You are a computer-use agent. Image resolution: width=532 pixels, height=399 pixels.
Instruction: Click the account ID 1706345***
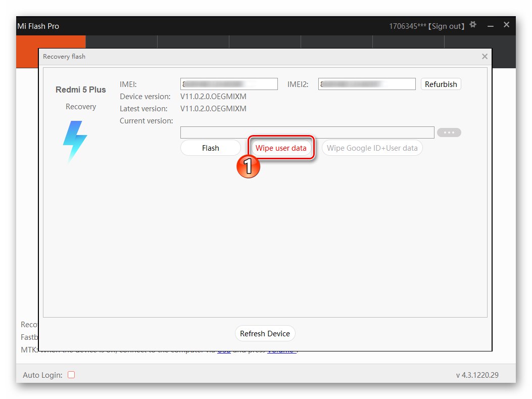(x=408, y=26)
